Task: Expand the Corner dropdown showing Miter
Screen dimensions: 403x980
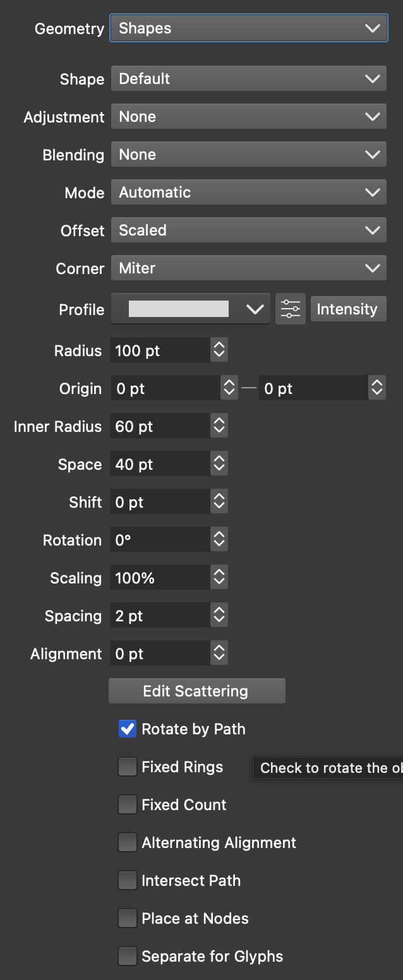Action: (249, 268)
